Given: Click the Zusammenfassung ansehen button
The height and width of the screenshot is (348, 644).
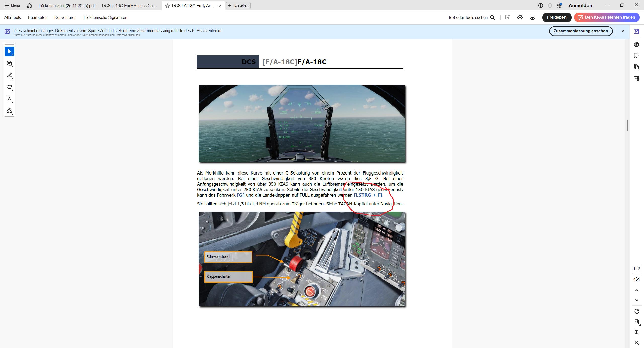Looking at the screenshot, I should point(581,31).
